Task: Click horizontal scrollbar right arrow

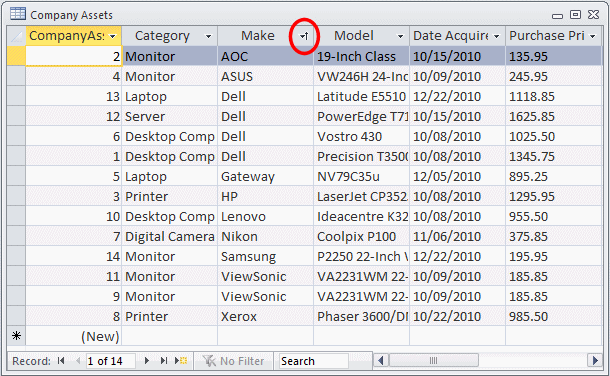Action: click(595, 360)
